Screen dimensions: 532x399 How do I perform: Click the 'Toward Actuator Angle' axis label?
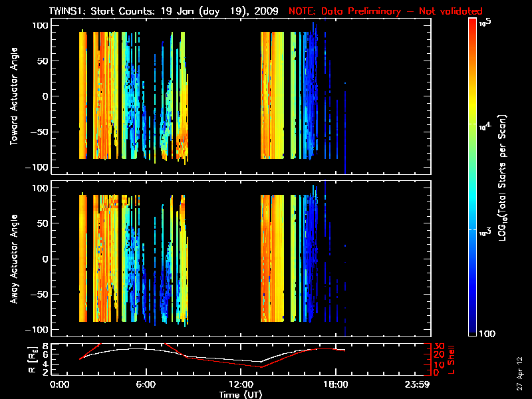(x=12, y=96)
